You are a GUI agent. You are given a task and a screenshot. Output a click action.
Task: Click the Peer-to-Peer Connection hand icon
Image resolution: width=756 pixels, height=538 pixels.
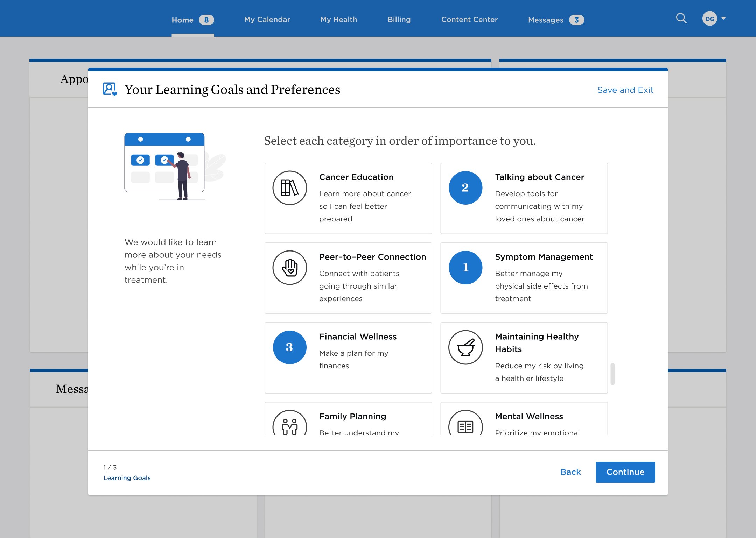290,268
